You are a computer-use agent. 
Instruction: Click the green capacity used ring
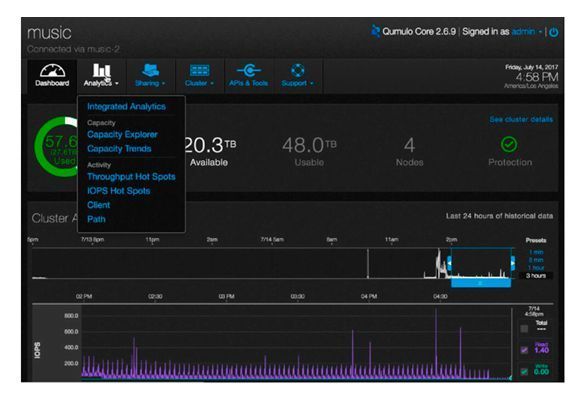tap(55, 146)
